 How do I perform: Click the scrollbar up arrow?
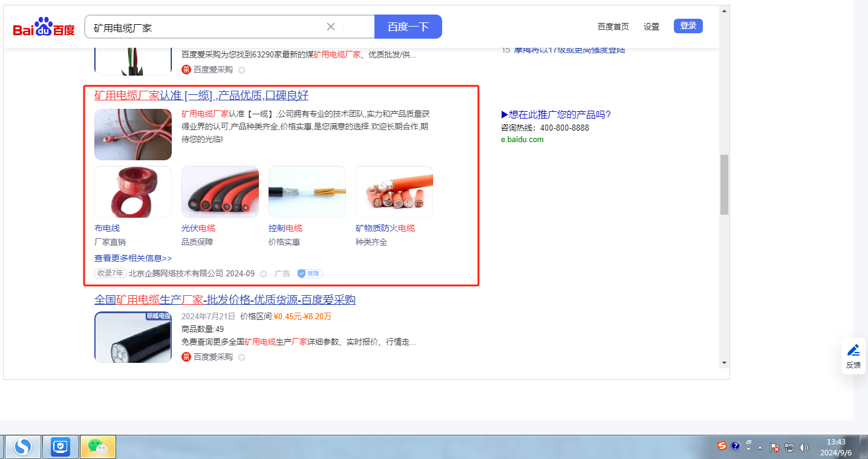(724, 10)
